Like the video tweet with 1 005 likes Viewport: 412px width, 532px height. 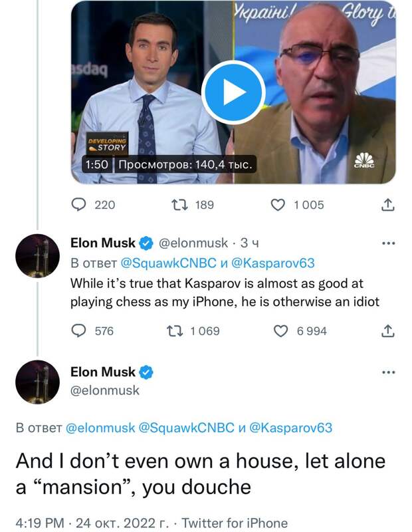coord(280,205)
